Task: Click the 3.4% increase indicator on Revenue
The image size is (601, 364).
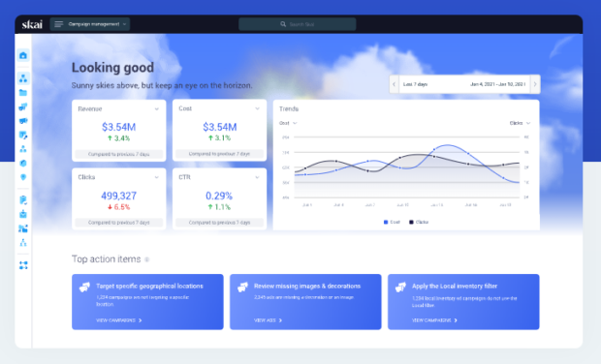Action: pos(119,138)
